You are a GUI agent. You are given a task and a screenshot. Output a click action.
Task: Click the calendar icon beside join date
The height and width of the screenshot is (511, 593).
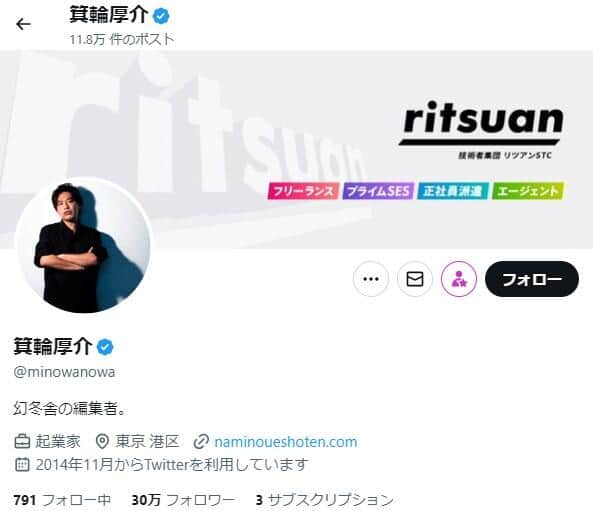(22, 464)
